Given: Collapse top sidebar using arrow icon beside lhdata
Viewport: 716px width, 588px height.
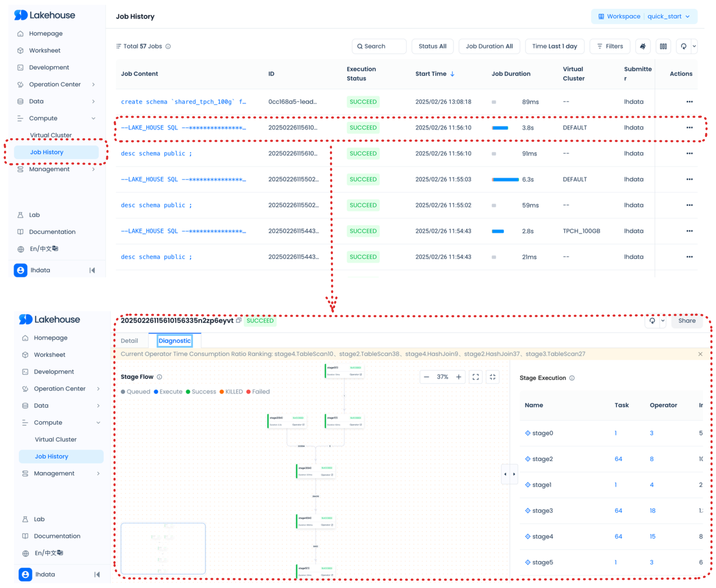Looking at the screenshot, I should coord(92,270).
